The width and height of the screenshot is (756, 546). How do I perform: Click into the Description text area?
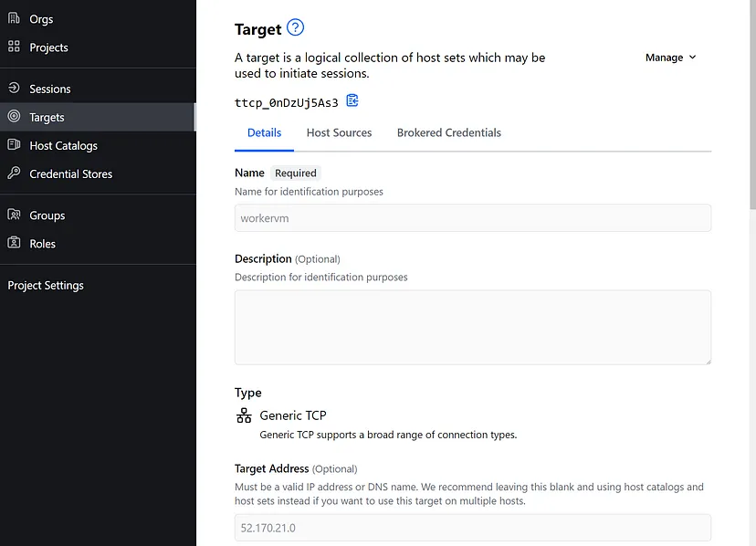(472, 327)
